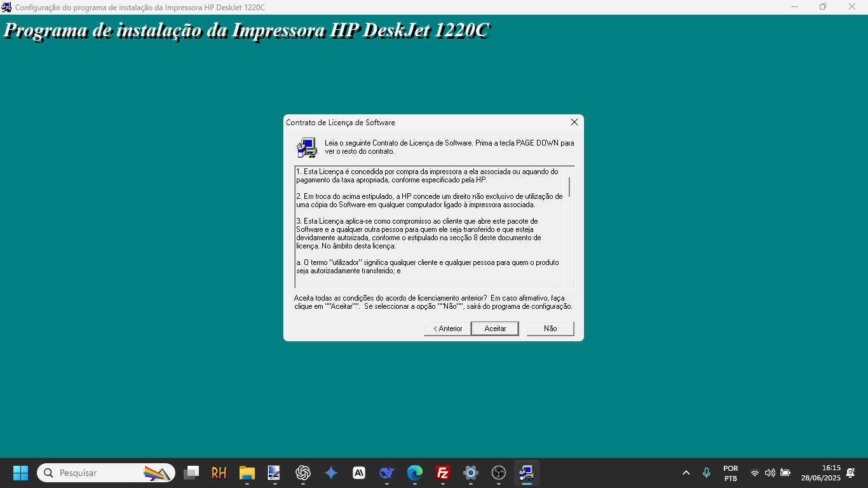This screenshot has height=488, width=868.
Task: Click the Não button to decline
Action: pyautogui.click(x=550, y=329)
